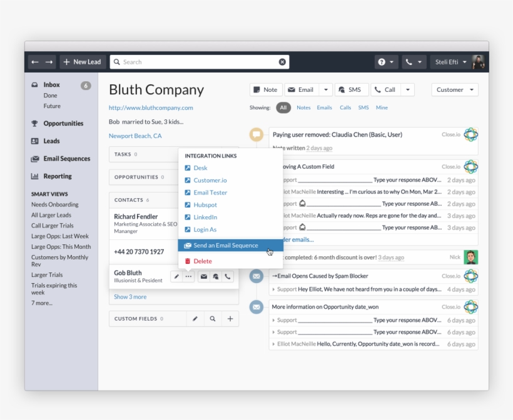Email Gob Bluth using envelope icon

[204, 276]
